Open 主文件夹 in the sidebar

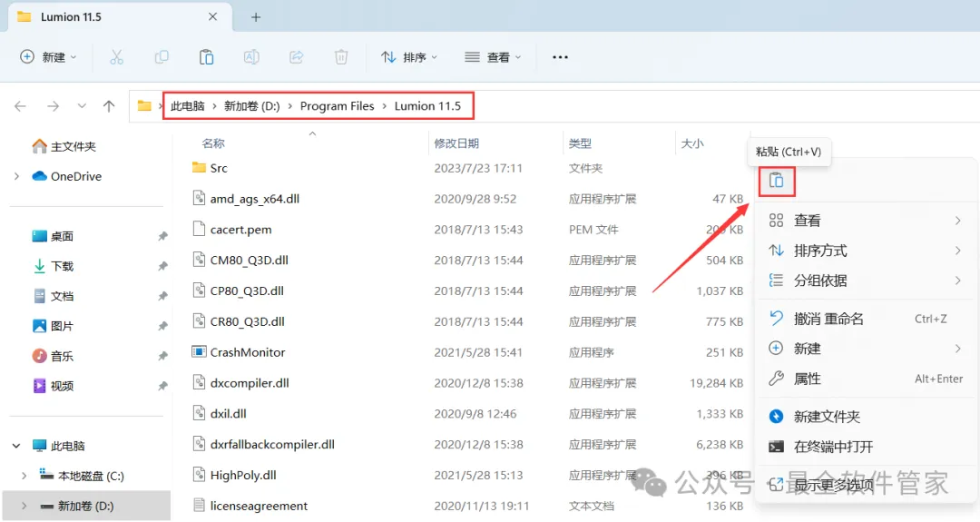point(64,146)
